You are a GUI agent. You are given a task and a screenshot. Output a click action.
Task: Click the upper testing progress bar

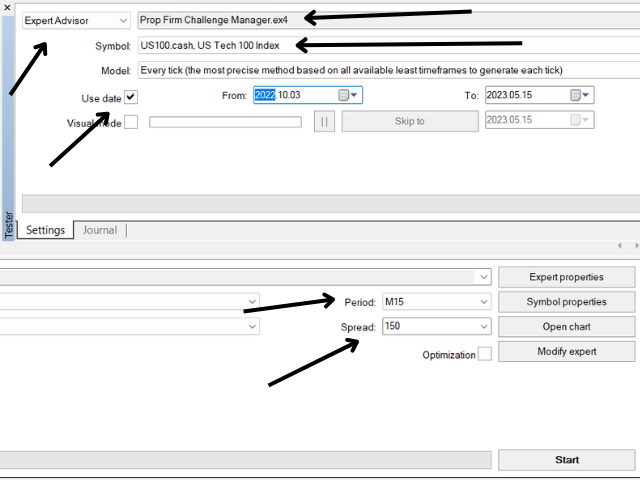(x=331, y=204)
